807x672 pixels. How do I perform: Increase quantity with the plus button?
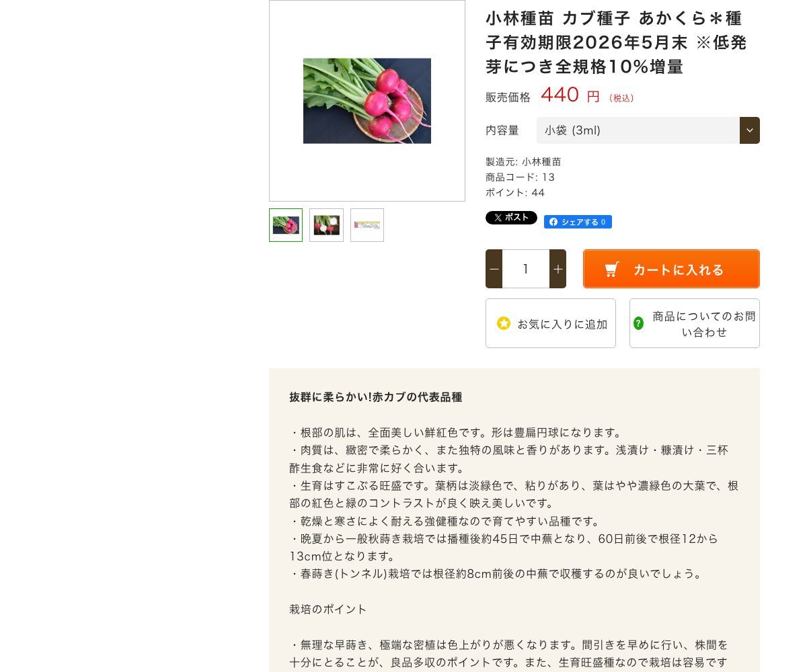tap(558, 269)
